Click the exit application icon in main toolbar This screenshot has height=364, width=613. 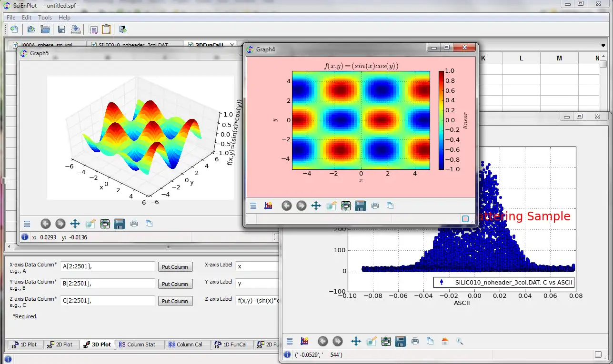(x=122, y=30)
